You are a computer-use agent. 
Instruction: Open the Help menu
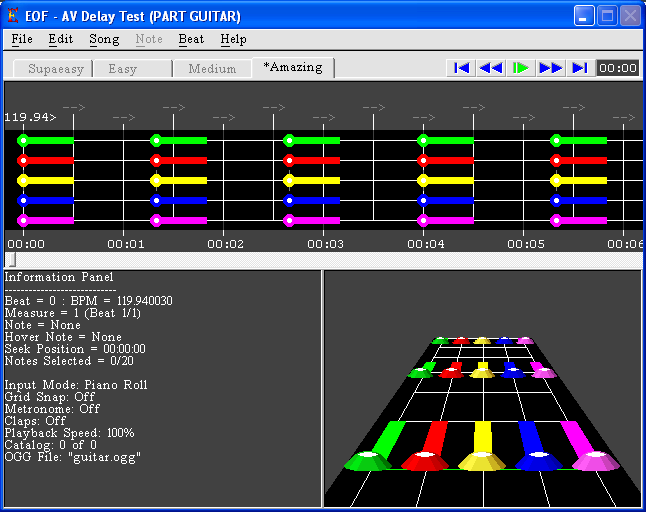tap(233, 39)
